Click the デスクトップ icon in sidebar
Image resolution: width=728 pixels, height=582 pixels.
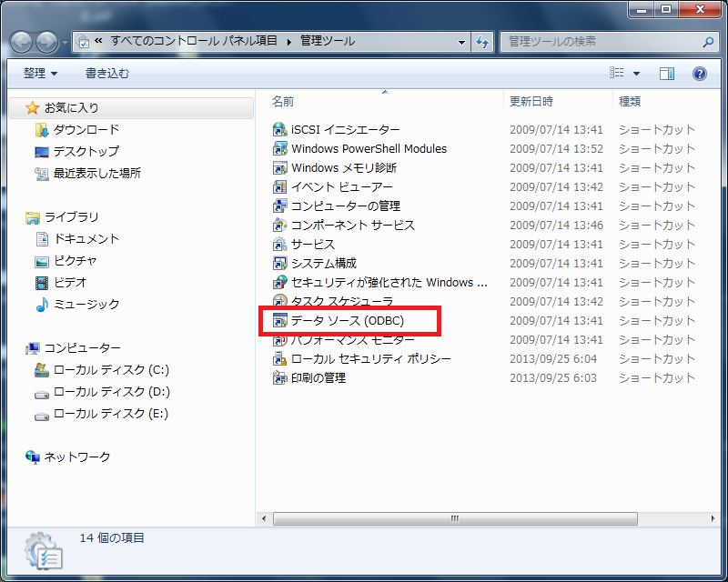coord(42,152)
